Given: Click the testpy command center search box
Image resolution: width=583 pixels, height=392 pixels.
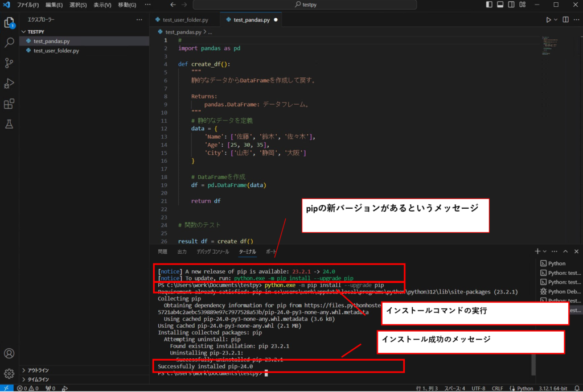Looking at the screenshot, I should tap(305, 5).
